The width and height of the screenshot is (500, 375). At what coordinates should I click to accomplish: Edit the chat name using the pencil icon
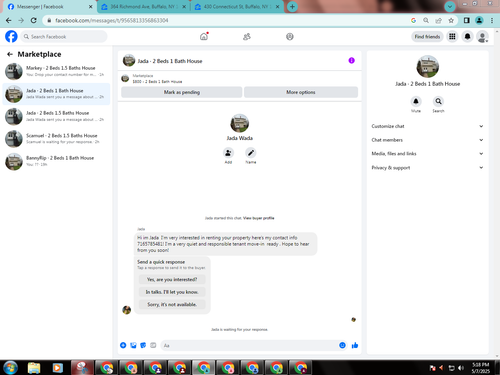click(251, 153)
